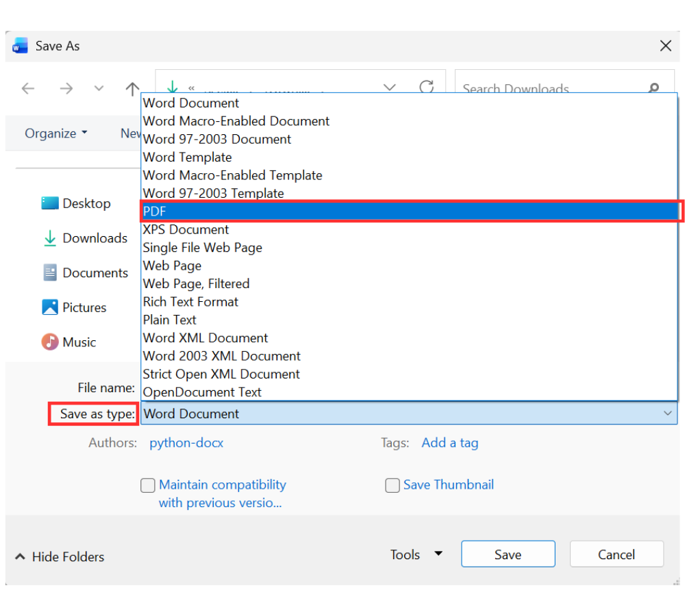Screen dimensions: 685x616
Task: Click the Pictures landscape icon
Action: point(50,307)
